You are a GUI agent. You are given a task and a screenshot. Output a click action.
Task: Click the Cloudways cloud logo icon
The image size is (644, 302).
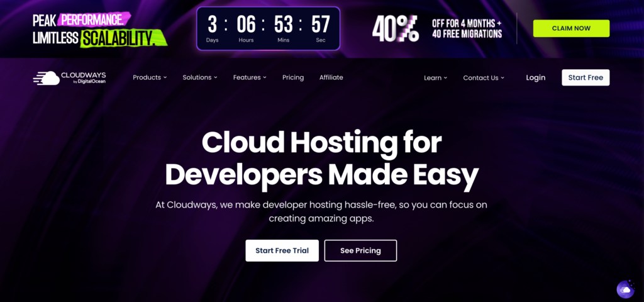pos(47,77)
